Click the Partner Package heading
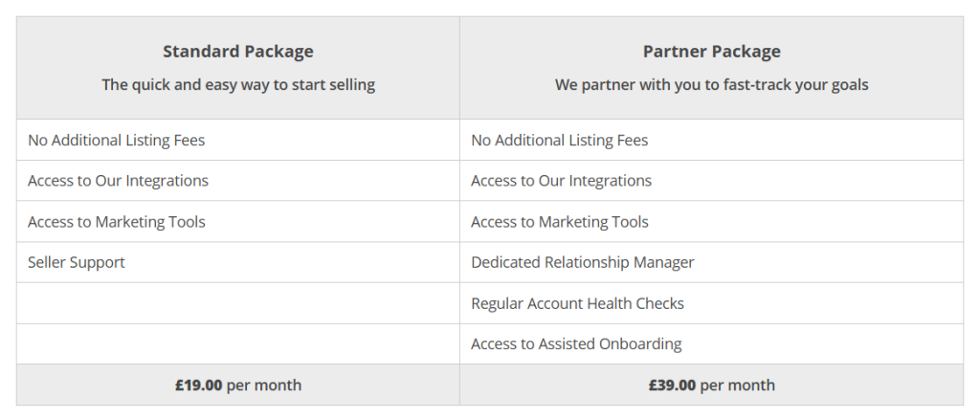This screenshot has width=980, height=420. point(711,52)
